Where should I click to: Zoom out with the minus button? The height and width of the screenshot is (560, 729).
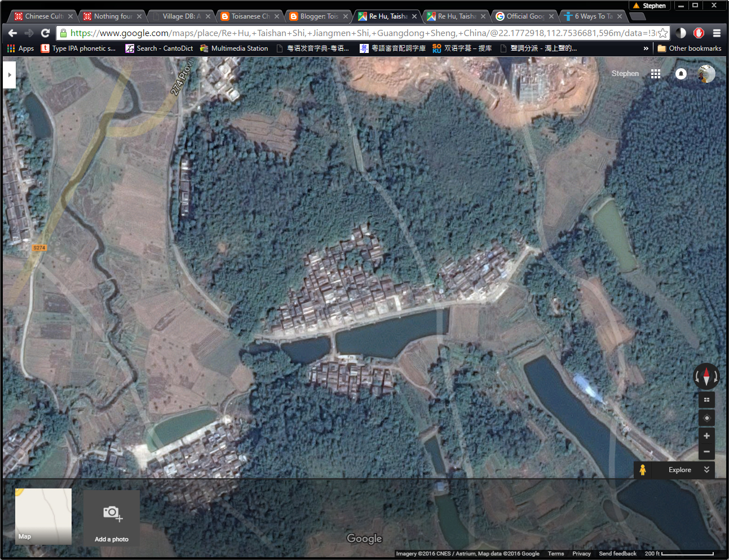pyautogui.click(x=706, y=452)
